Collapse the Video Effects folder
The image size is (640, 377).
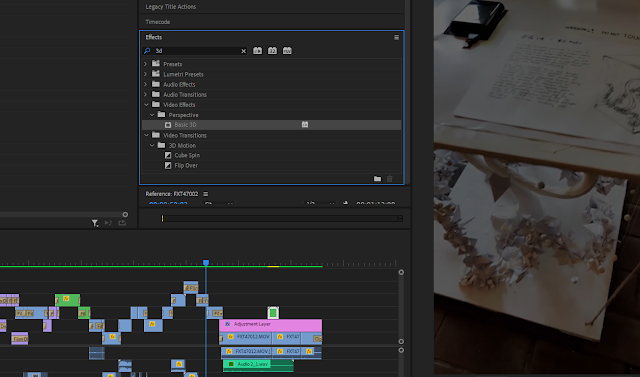(146, 105)
